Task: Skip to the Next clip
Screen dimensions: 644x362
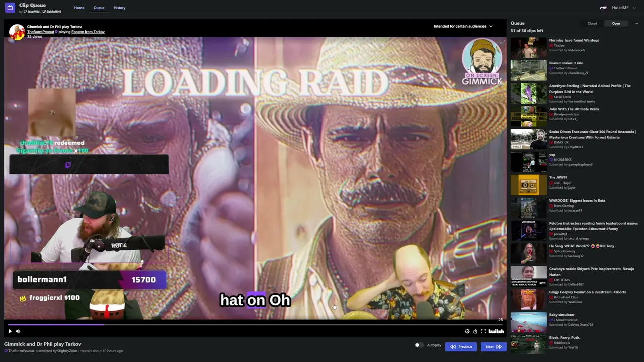Action: [494, 347]
